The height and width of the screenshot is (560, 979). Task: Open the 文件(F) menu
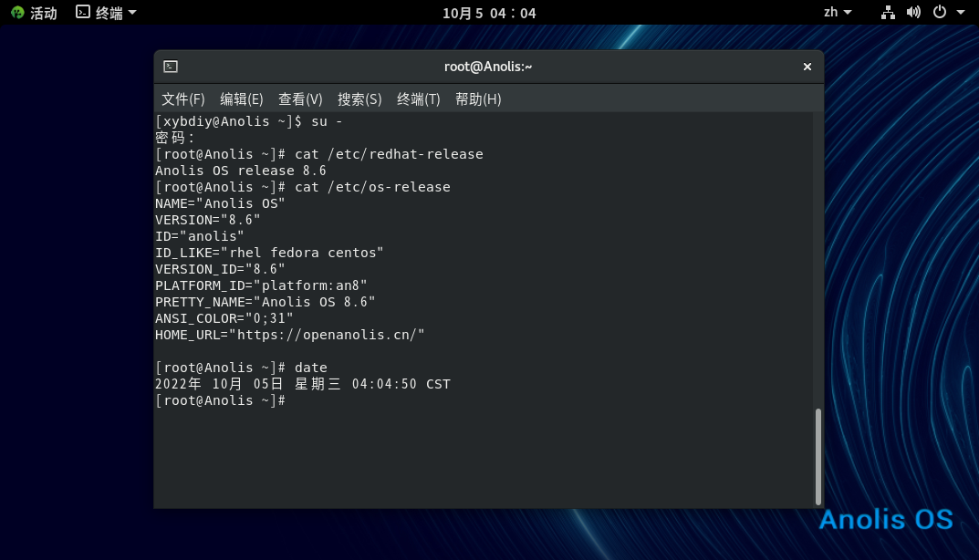coord(183,99)
